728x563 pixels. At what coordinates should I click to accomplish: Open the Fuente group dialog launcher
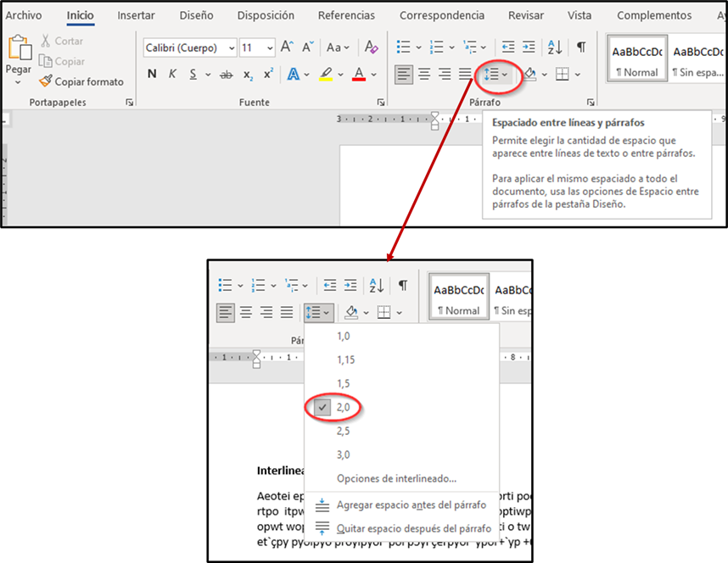coord(381,103)
